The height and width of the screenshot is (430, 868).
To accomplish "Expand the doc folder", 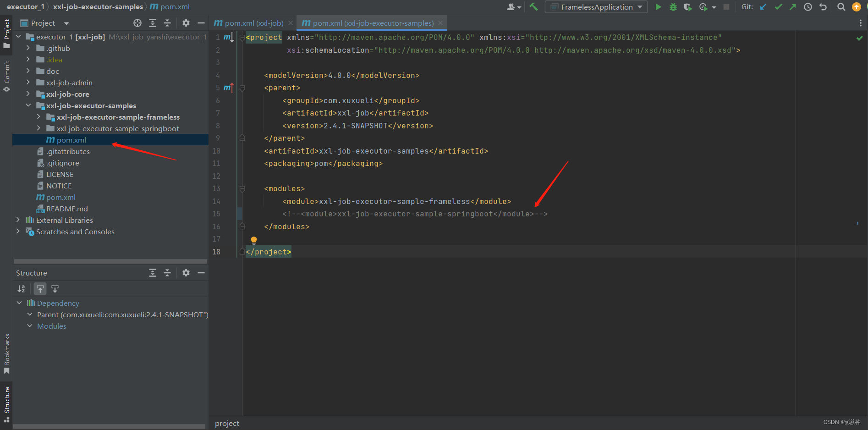I will click(28, 71).
